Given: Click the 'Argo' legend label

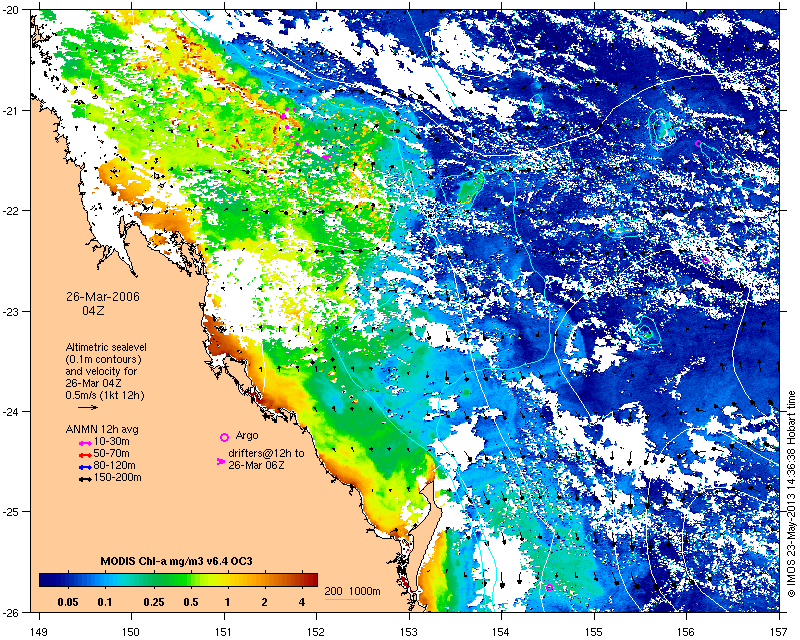Looking at the screenshot, I should 247,436.
